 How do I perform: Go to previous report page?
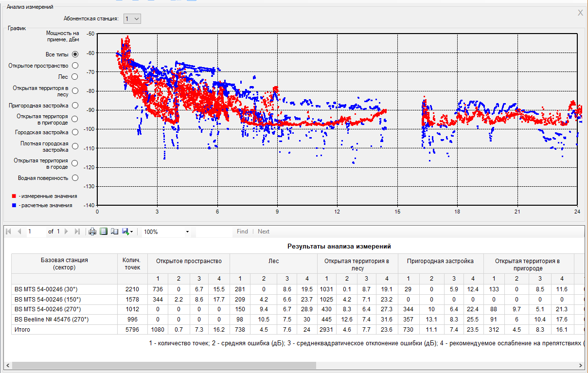[x=19, y=231]
